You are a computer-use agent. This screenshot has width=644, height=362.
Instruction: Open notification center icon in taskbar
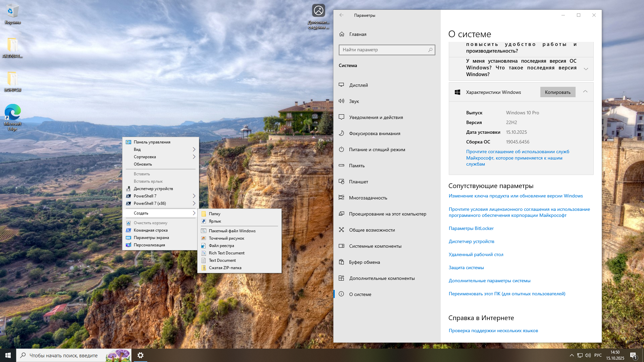pos(633,355)
